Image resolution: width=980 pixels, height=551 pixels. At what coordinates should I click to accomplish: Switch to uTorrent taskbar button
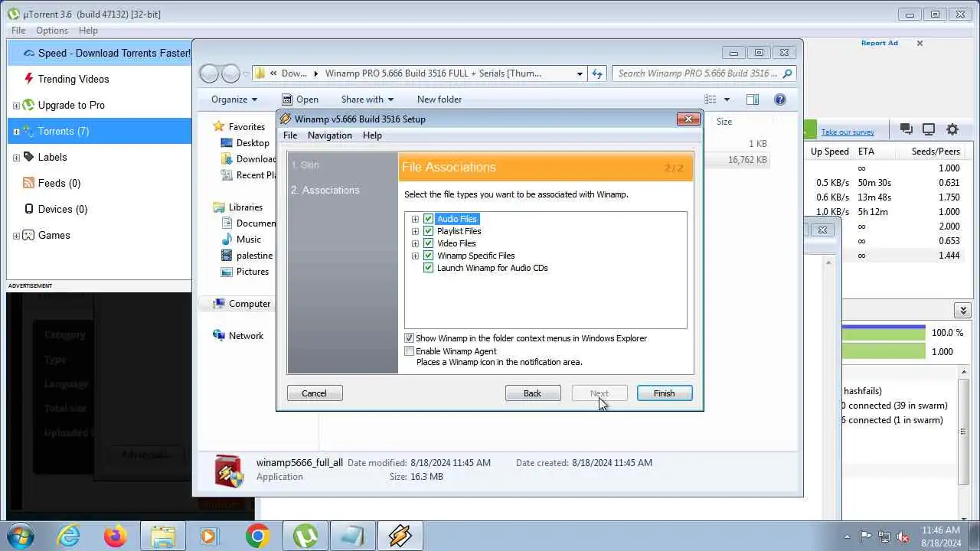click(x=305, y=536)
